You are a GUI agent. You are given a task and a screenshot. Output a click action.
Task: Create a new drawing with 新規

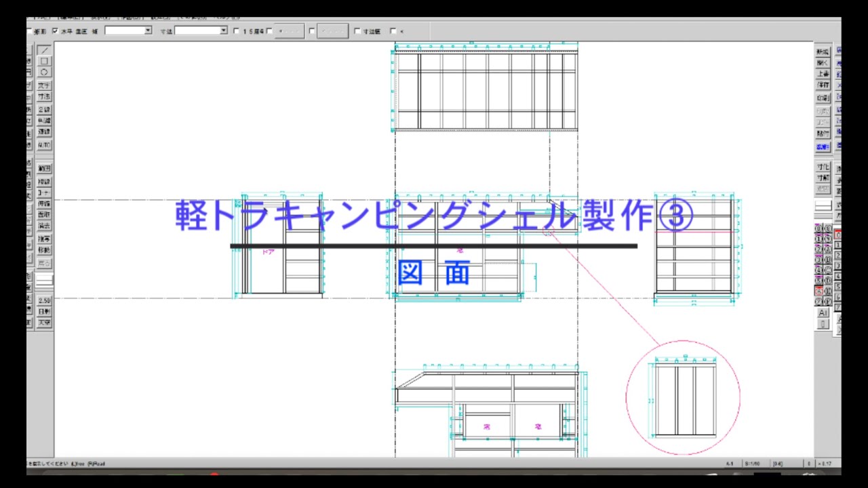(x=823, y=52)
